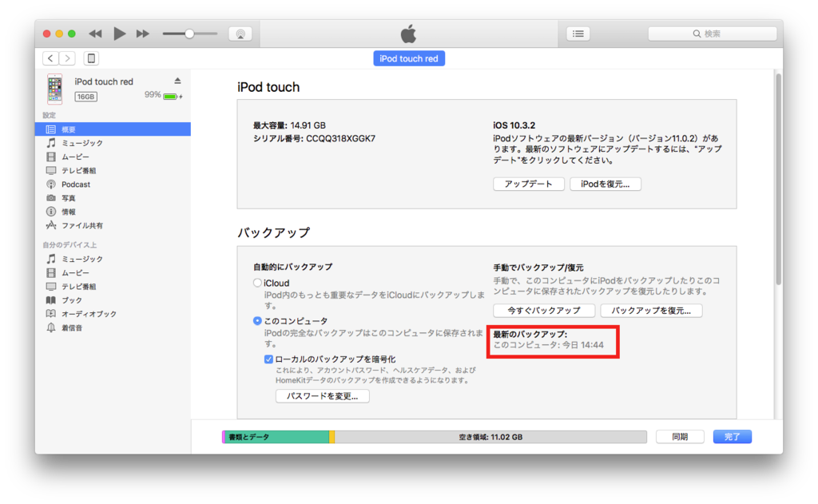The height and width of the screenshot is (504, 818).
Task: Click the Apple logo in the display
Action: [x=408, y=34]
